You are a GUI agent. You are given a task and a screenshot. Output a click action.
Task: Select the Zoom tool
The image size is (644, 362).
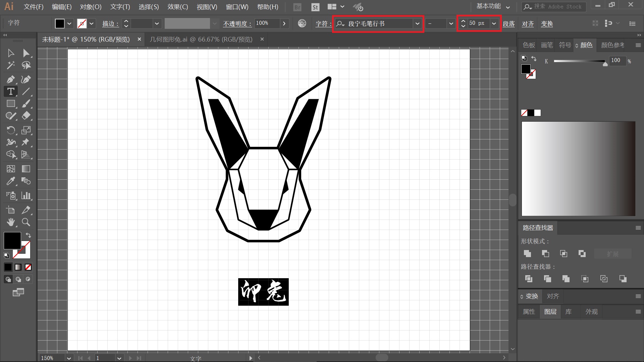[x=26, y=222]
